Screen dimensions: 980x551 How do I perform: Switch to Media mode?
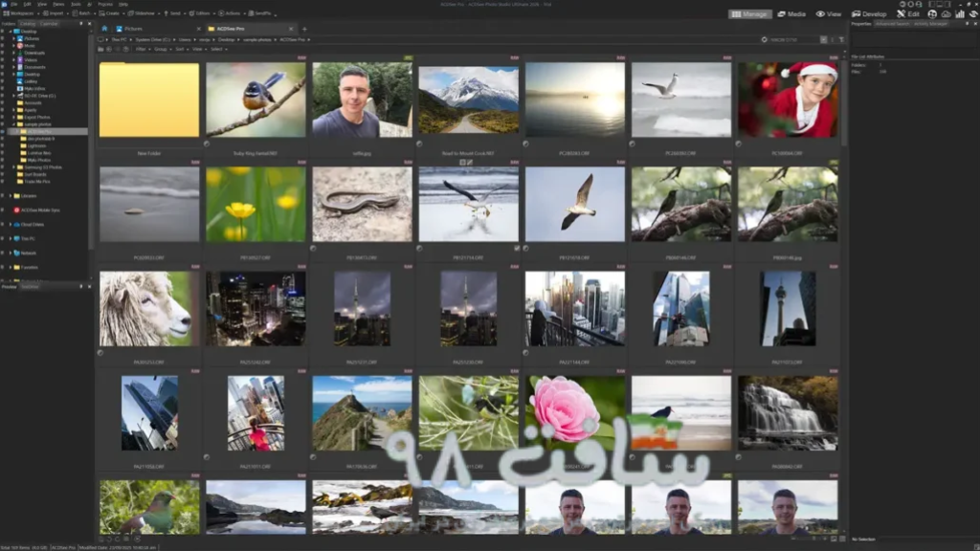coord(791,13)
